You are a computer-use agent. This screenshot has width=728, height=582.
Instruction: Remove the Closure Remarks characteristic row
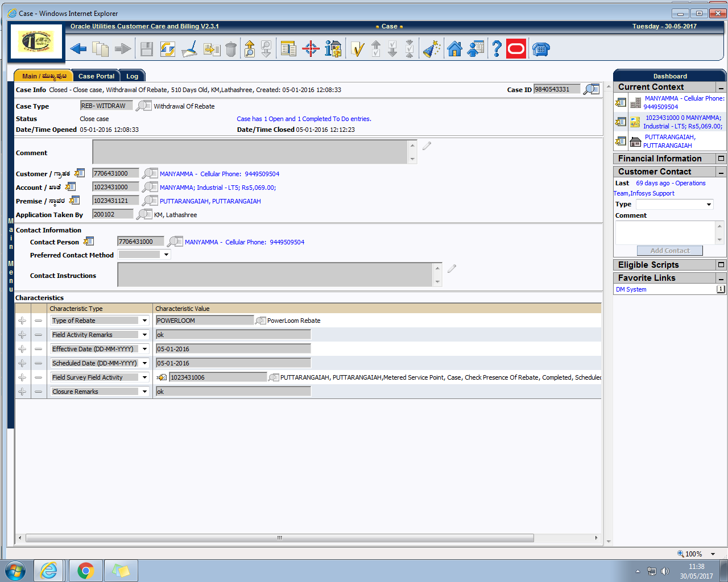coord(38,392)
